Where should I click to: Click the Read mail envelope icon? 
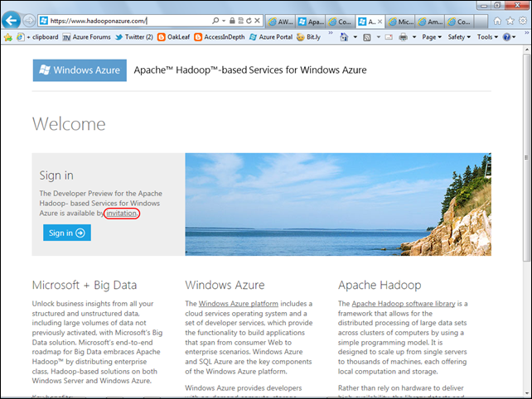(x=389, y=37)
